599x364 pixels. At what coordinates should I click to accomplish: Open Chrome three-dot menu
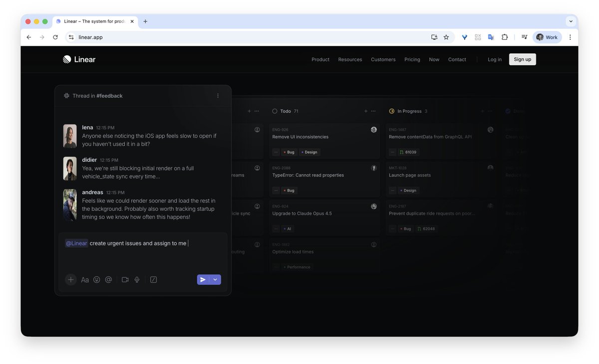[570, 37]
